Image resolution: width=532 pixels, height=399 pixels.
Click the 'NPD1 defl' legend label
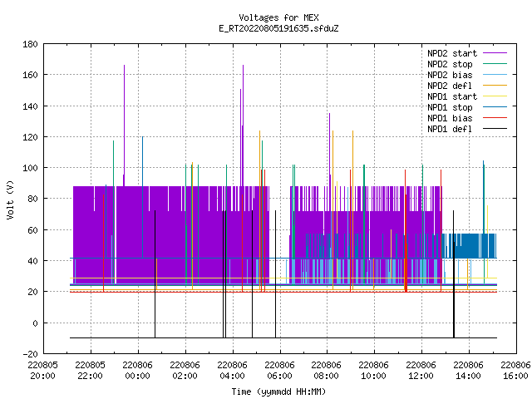450,130
